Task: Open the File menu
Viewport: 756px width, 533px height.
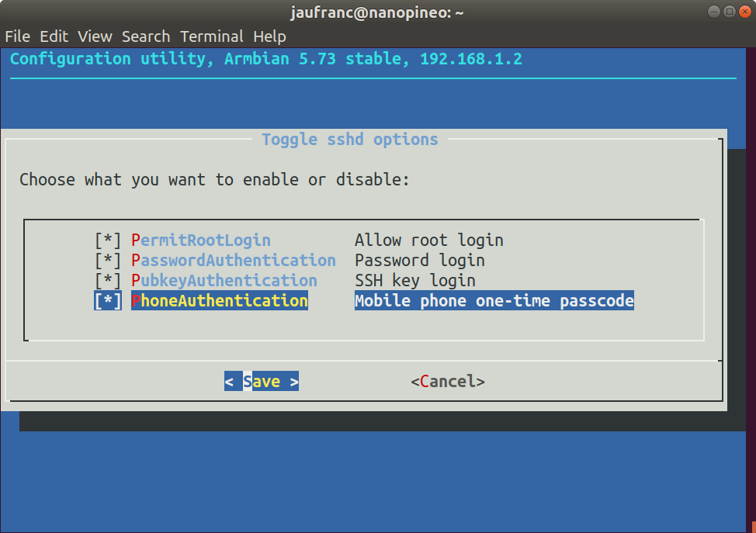Action: pos(18,36)
